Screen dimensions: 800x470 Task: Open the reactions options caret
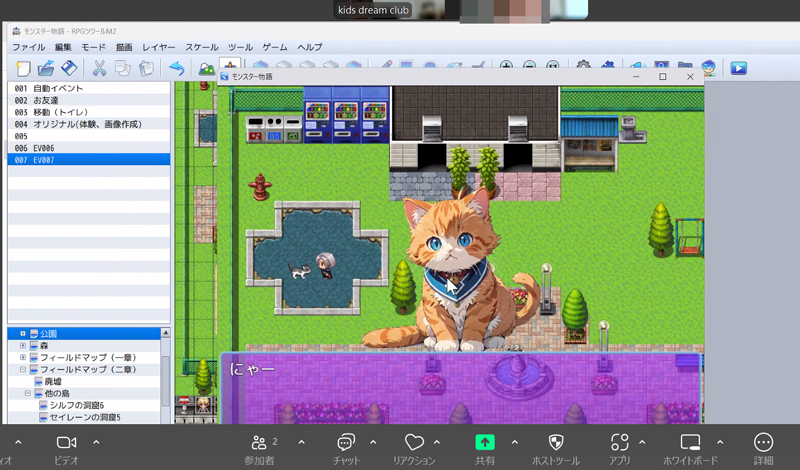click(x=437, y=442)
